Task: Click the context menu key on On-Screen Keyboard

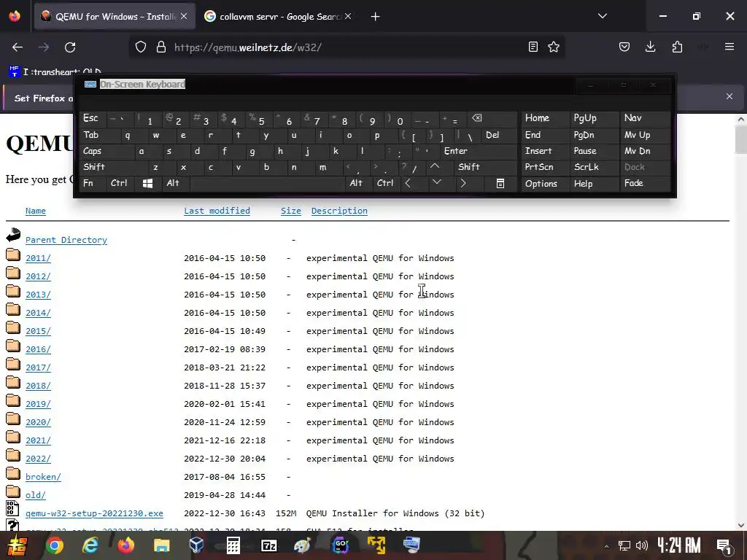Action: tap(500, 183)
